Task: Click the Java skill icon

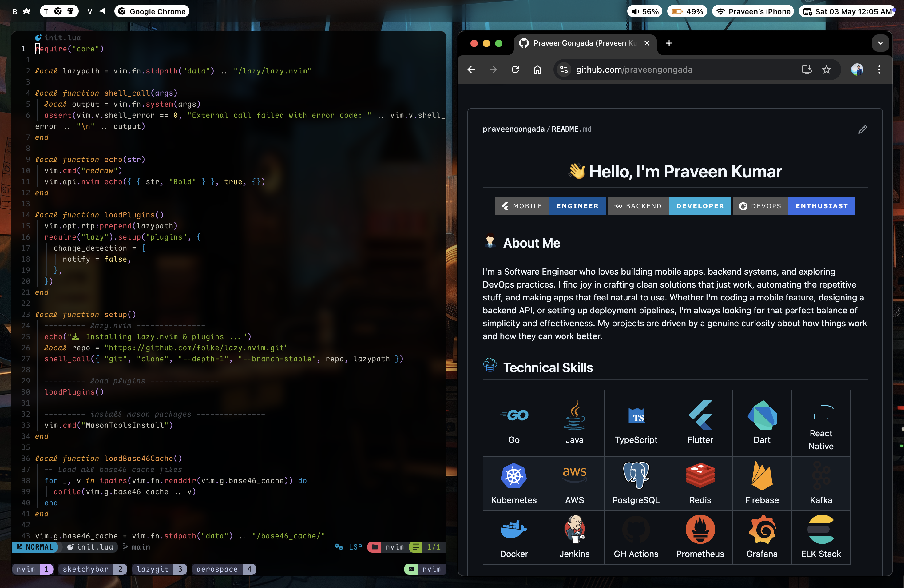Action: pos(574,415)
